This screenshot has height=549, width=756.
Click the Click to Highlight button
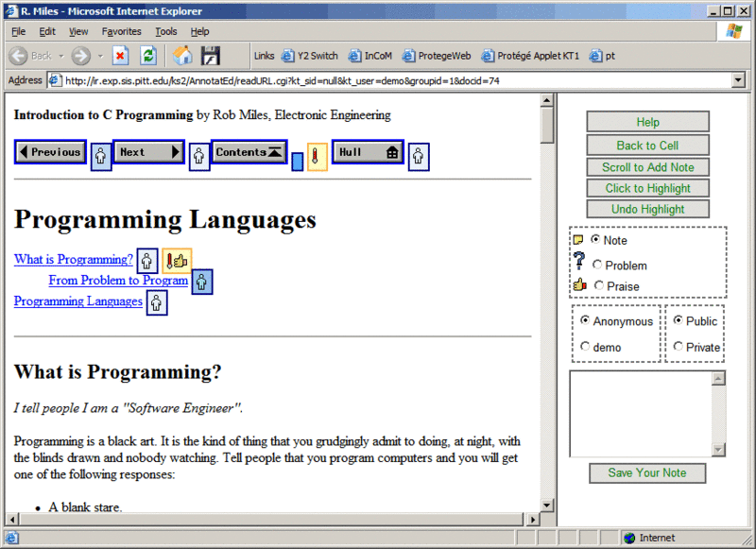pos(647,188)
